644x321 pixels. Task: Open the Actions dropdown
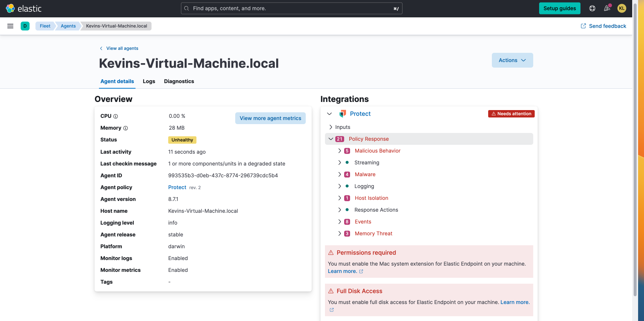click(x=512, y=60)
